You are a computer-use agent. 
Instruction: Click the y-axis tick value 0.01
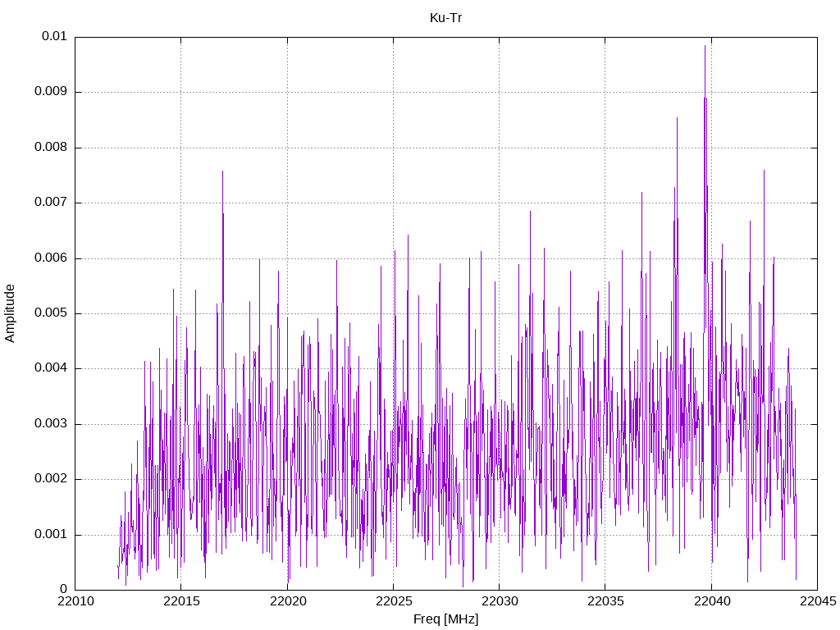[54, 36]
